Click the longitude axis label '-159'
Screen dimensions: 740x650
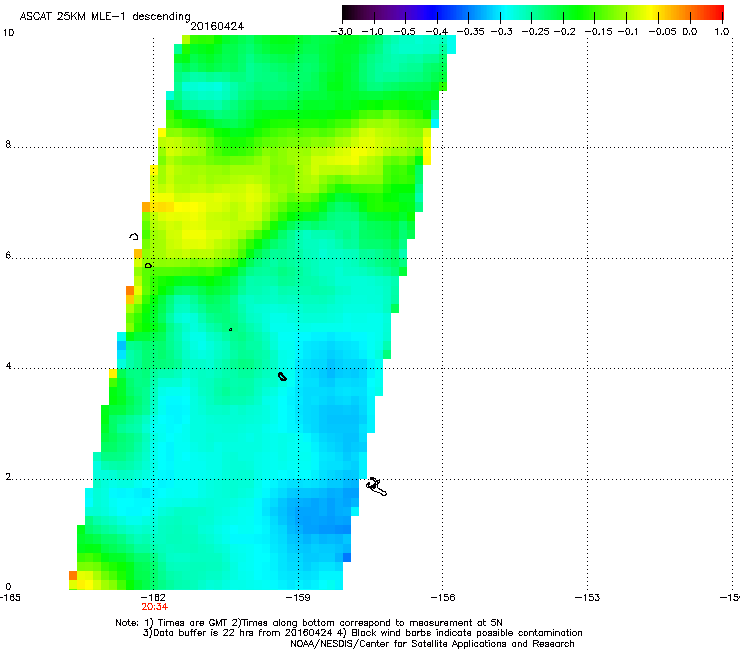click(x=298, y=598)
